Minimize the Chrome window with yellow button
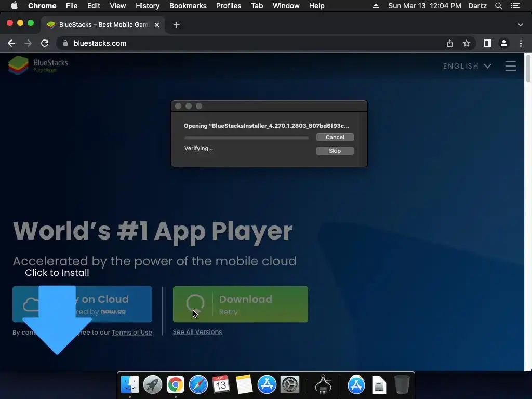 point(20,23)
